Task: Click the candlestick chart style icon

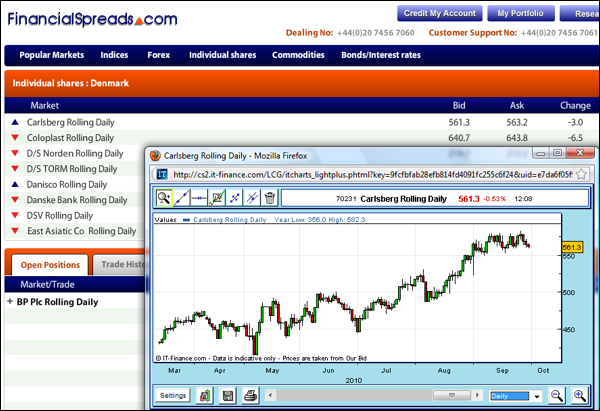Action: pos(205,396)
